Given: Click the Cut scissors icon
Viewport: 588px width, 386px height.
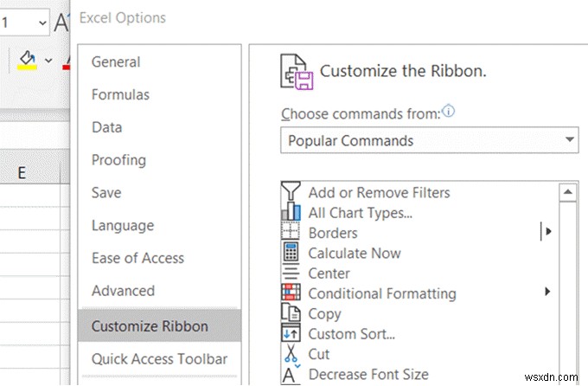Looking at the screenshot, I should coord(291,354).
